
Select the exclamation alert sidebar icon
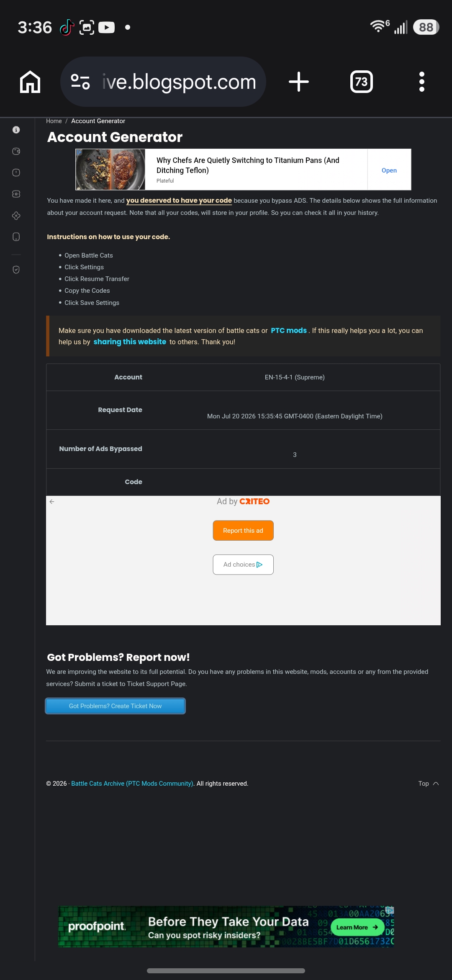click(x=16, y=173)
